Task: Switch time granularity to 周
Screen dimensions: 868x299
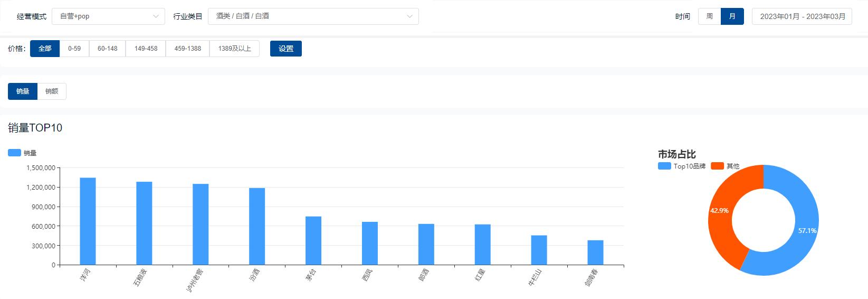Action: [x=709, y=16]
